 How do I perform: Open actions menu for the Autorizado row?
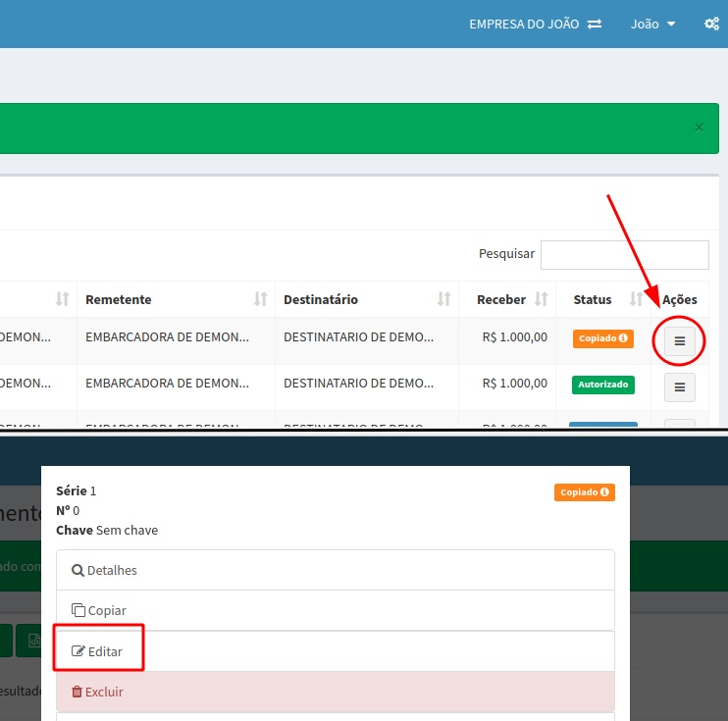tap(679, 386)
